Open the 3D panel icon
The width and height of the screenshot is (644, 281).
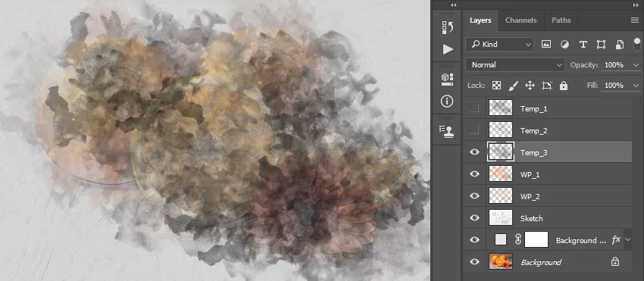447,80
